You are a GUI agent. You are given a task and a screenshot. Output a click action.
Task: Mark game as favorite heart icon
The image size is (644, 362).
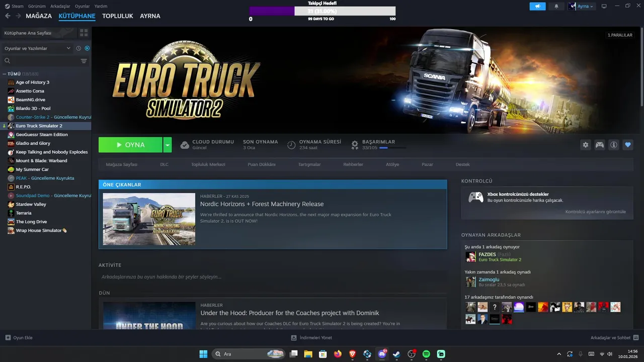point(627,145)
